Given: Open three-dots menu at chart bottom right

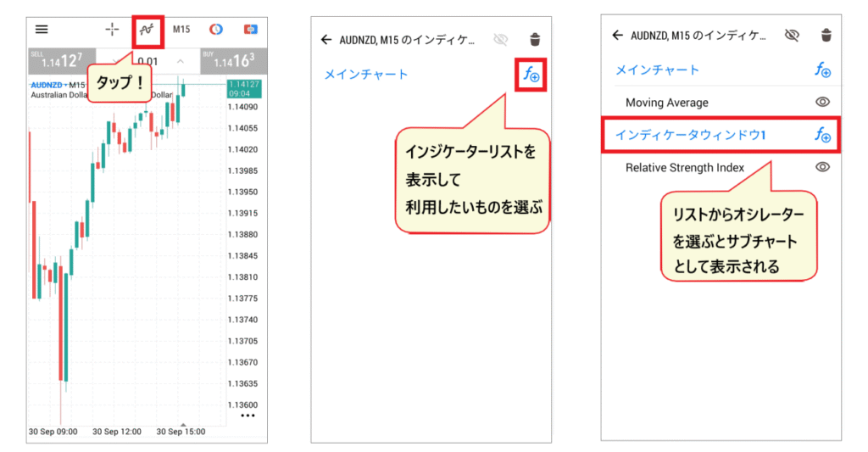Looking at the screenshot, I should 248,416.
